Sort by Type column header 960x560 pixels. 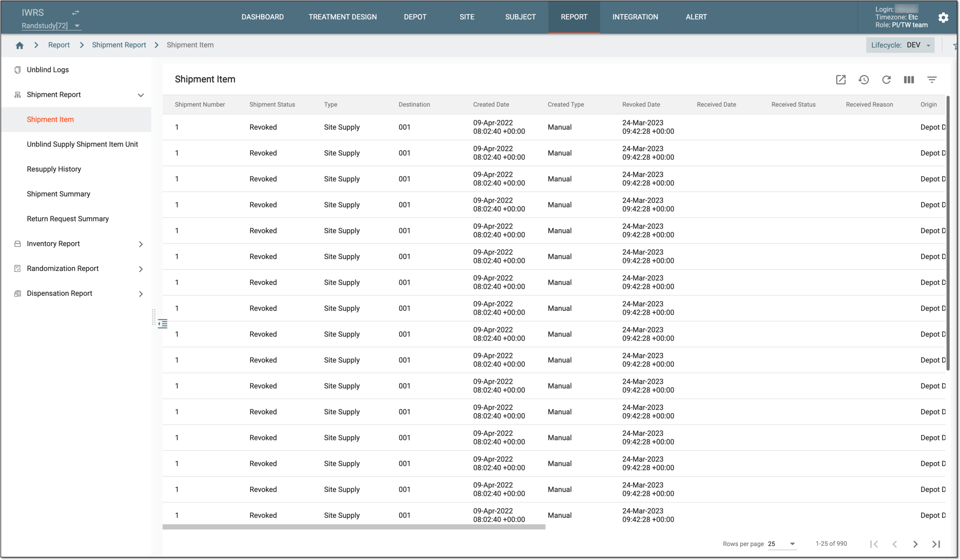(x=331, y=104)
